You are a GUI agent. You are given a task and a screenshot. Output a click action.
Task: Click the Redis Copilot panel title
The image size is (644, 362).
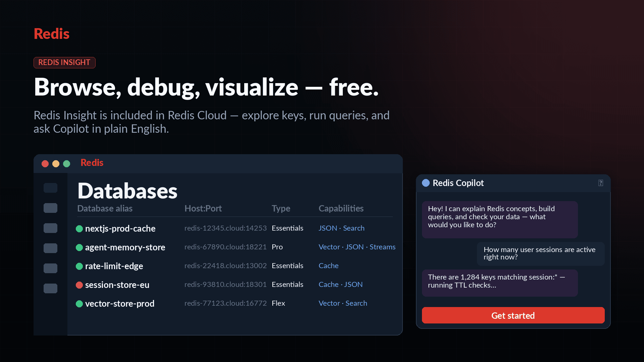pos(458,183)
